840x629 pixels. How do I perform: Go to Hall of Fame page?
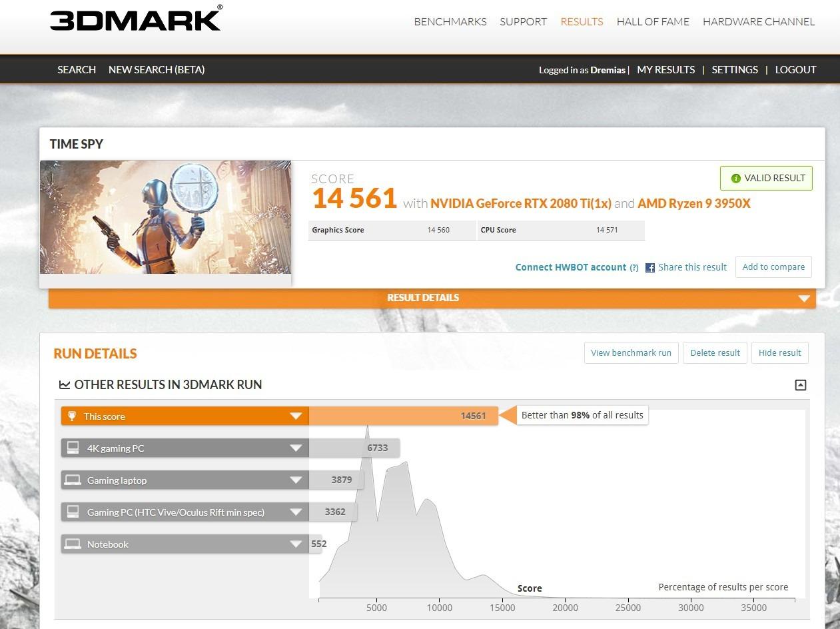click(653, 21)
